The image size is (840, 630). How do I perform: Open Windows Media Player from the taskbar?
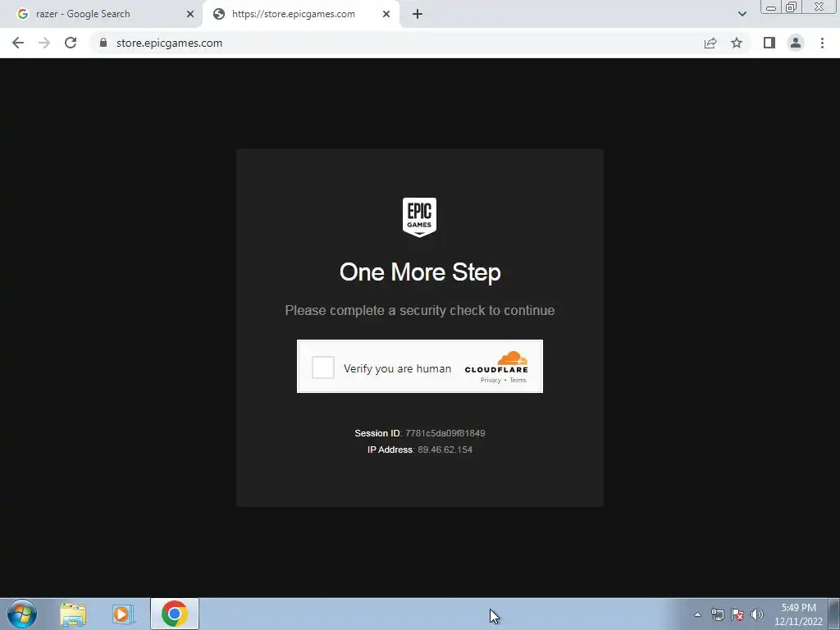[x=123, y=614]
